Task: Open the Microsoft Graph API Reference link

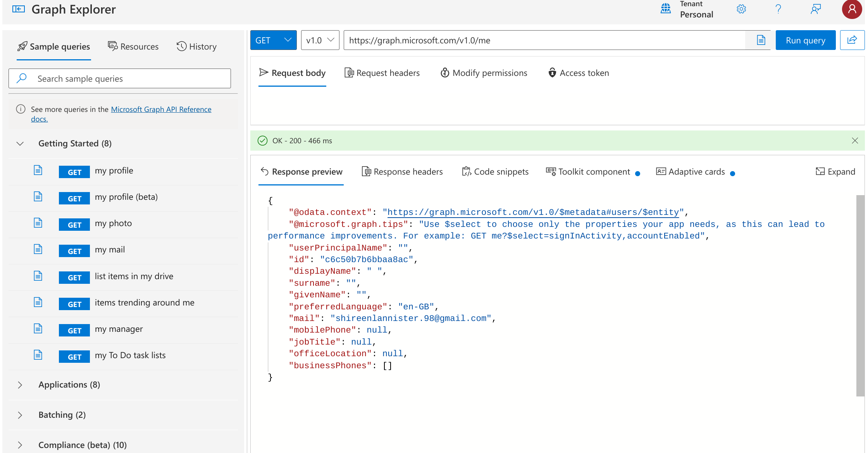Action: (161, 109)
